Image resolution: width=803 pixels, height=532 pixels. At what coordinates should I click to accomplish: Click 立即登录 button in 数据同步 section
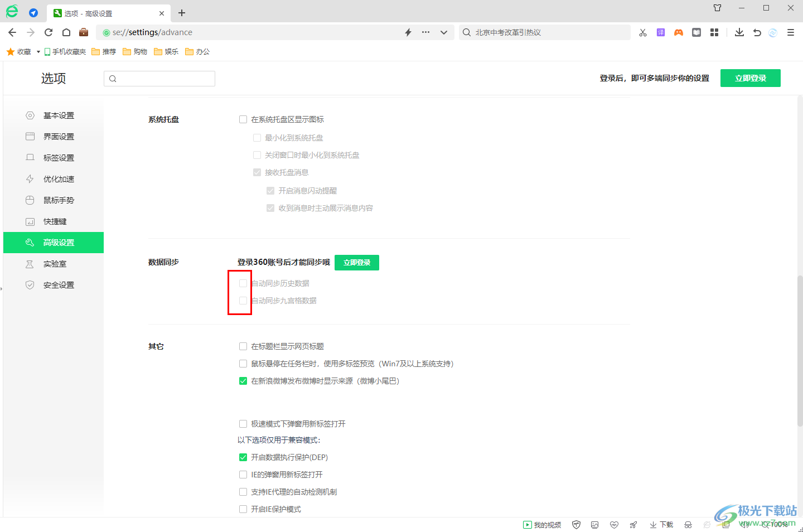[x=357, y=263]
